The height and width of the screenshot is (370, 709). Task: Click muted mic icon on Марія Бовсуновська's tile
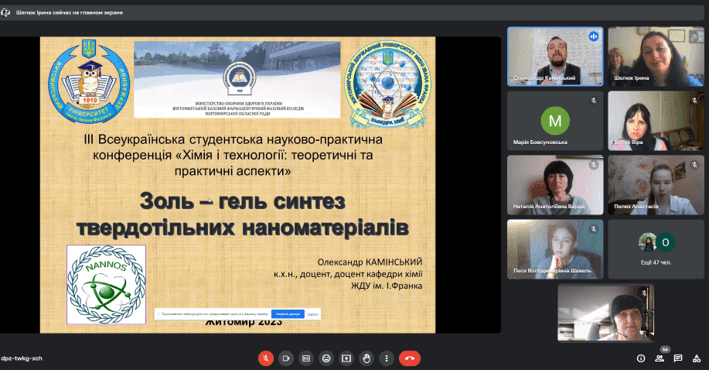point(594,100)
